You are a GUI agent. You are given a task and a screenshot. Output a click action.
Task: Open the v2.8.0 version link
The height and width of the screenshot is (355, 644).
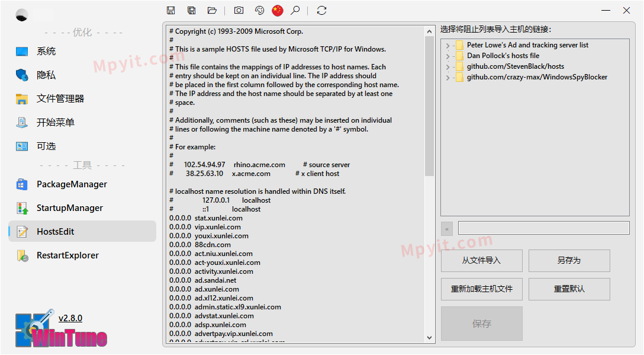click(x=70, y=318)
